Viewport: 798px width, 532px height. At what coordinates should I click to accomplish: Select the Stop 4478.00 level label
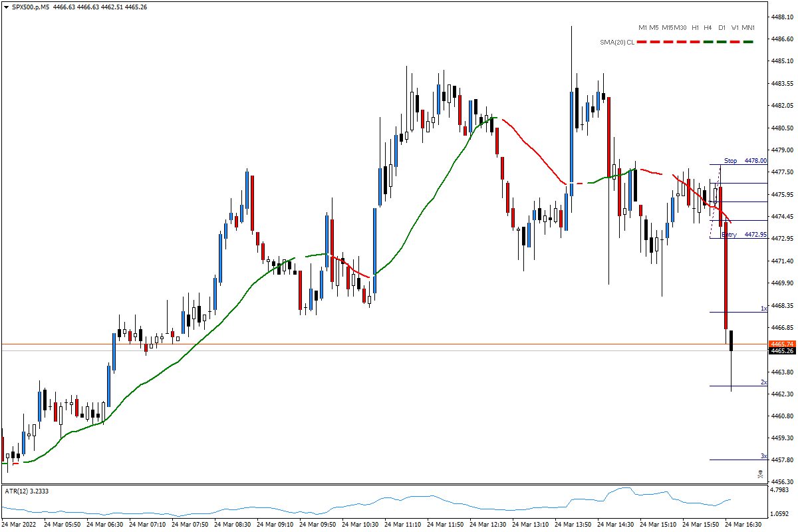point(744,161)
